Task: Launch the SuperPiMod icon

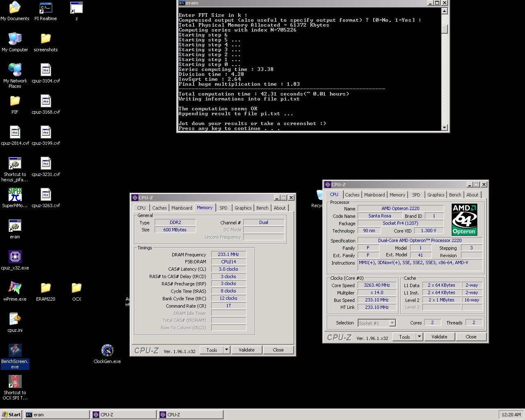Action: click(x=15, y=198)
